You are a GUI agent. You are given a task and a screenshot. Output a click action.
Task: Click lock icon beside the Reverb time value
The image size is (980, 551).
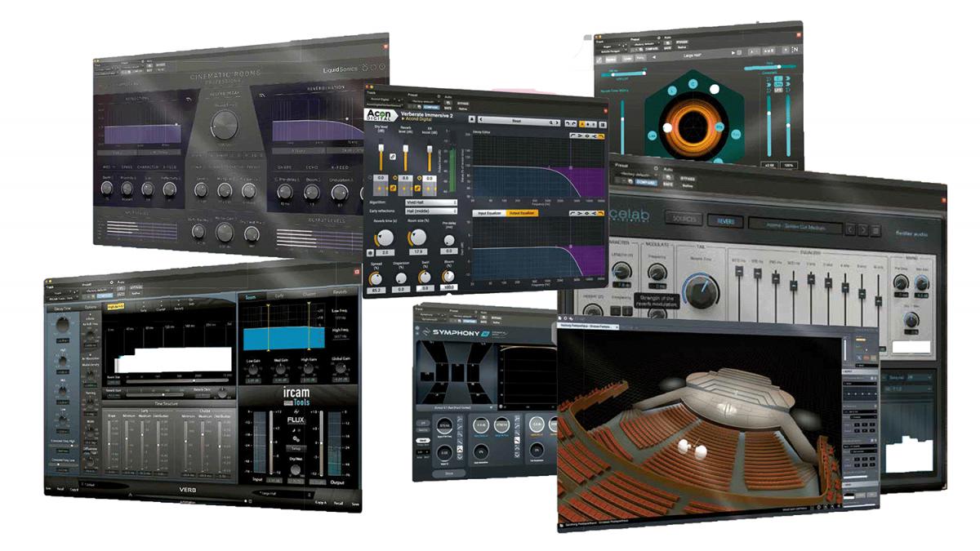coord(370,252)
